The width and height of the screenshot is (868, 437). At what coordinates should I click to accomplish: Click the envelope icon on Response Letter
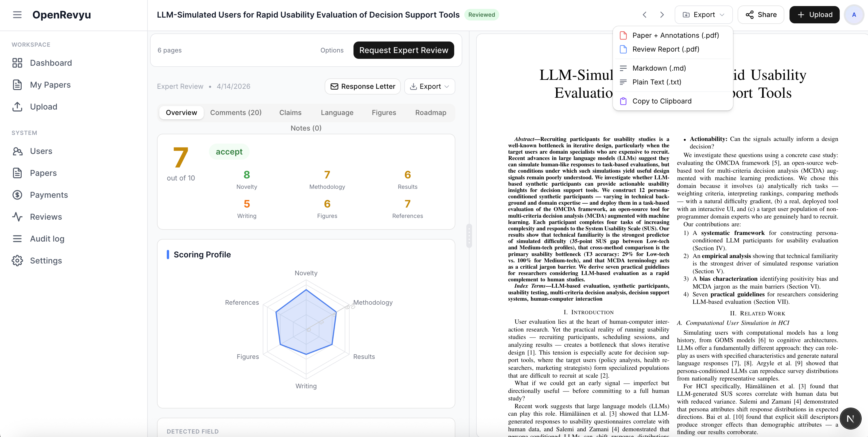[334, 86]
